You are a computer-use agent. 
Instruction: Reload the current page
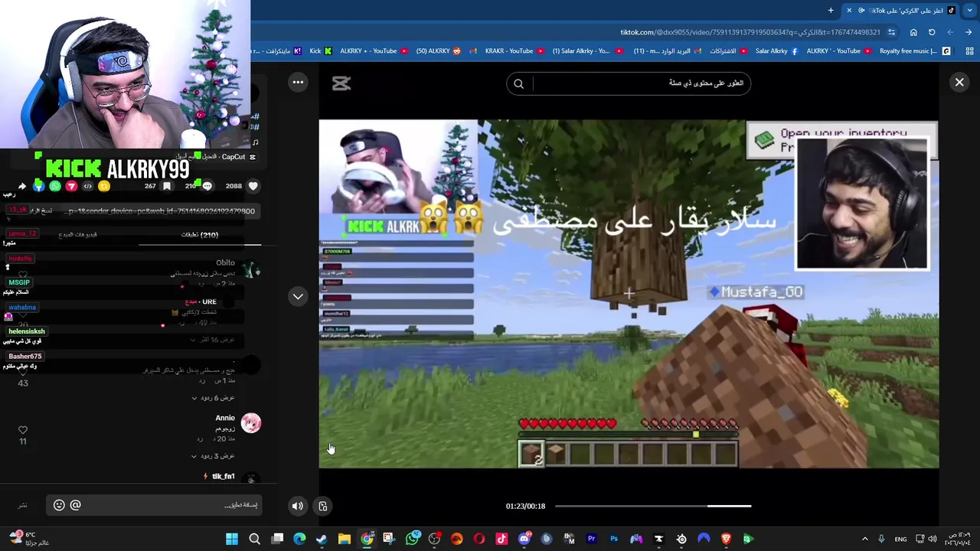pyautogui.click(x=932, y=32)
